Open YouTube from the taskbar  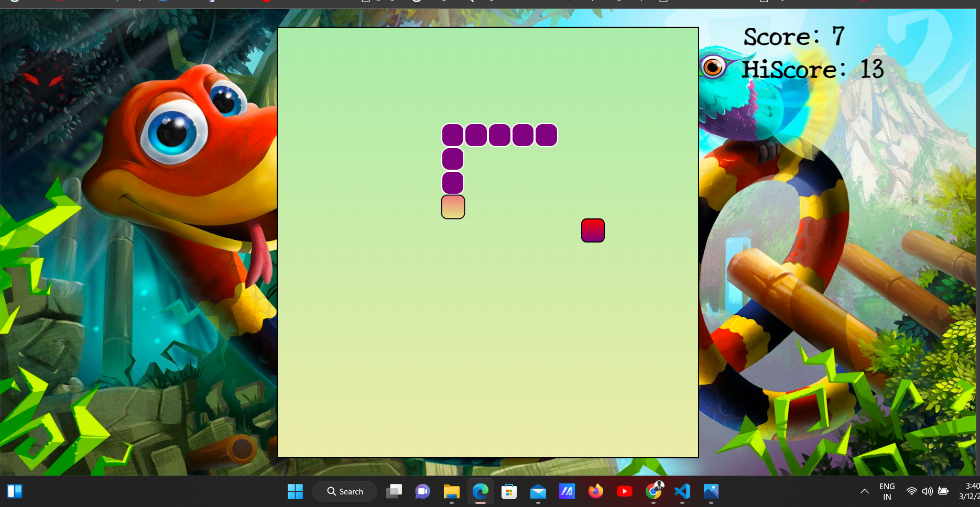[624, 491]
